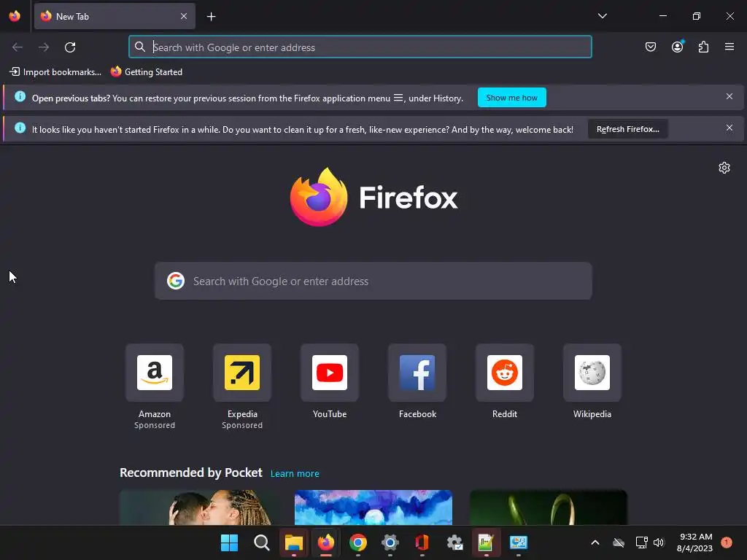Show hidden system tray icons
This screenshot has width=747, height=560.
(595, 542)
